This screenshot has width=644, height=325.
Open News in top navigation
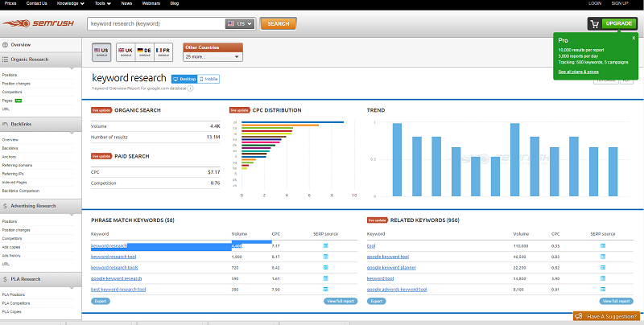tap(126, 3)
